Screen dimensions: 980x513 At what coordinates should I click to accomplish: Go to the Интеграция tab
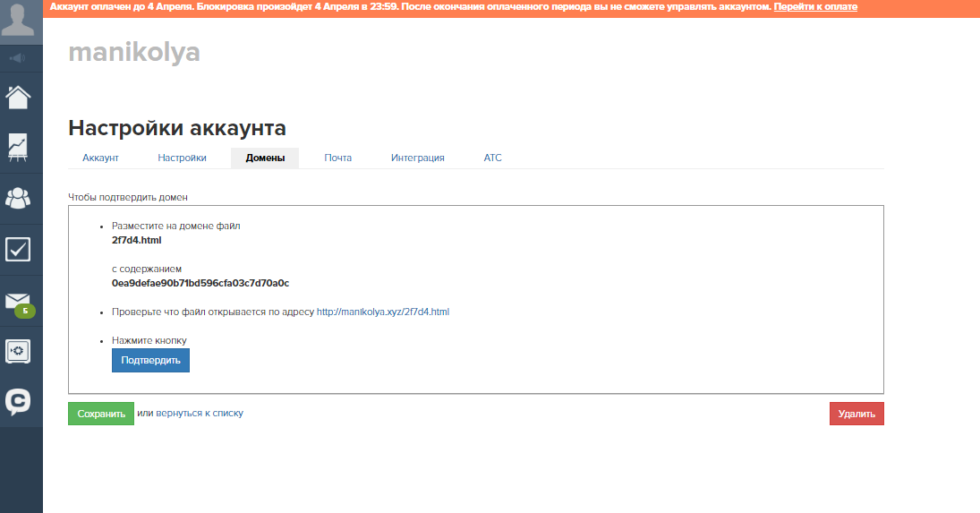[x=417, y=158]
